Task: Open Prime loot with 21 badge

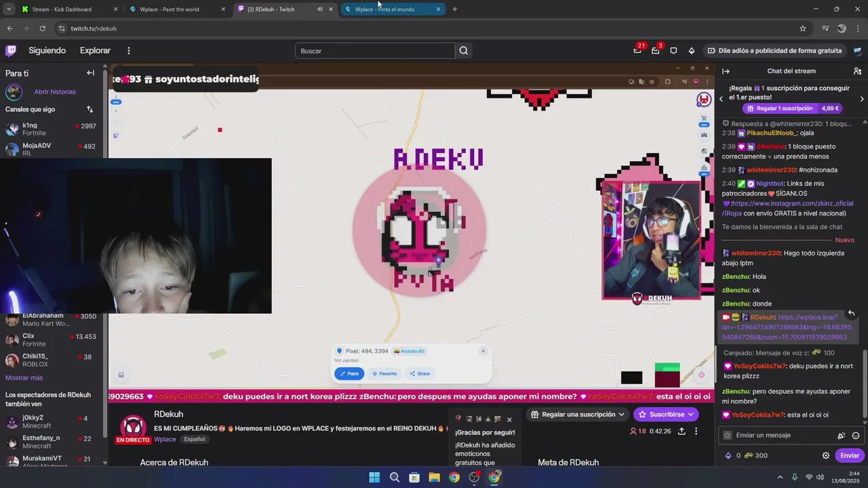Action: pos(637,50)
